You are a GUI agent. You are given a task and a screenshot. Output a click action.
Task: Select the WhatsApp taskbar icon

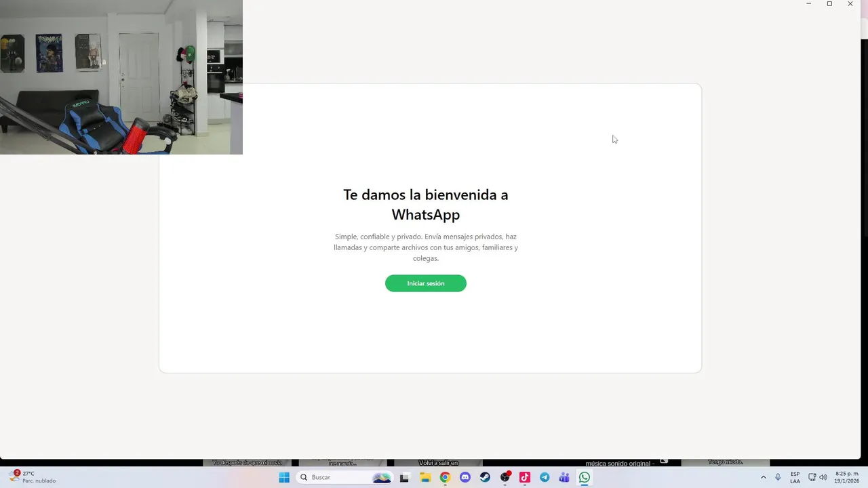585,477
